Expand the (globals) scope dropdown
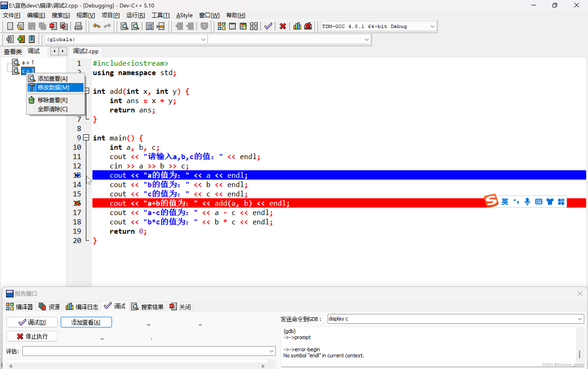 coord(203,40)
